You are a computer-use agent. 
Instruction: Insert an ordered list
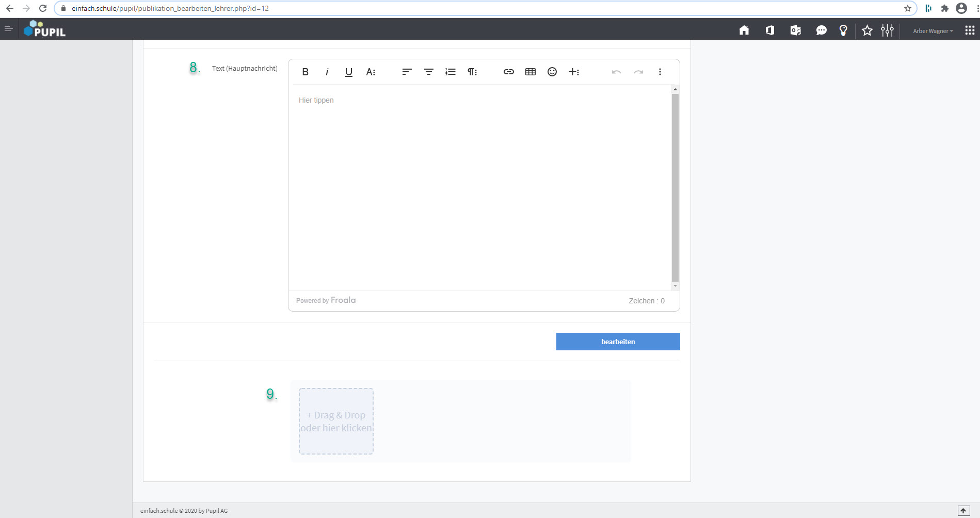tap(450, 72)
